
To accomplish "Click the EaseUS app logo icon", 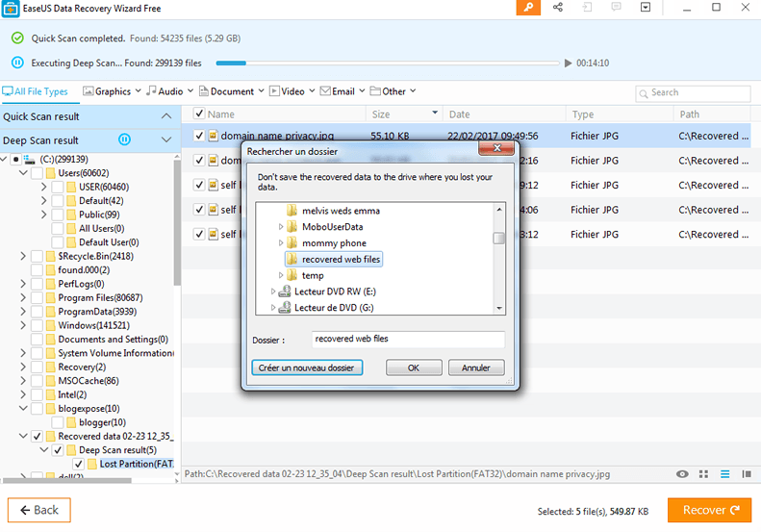I will pos(11,9).
